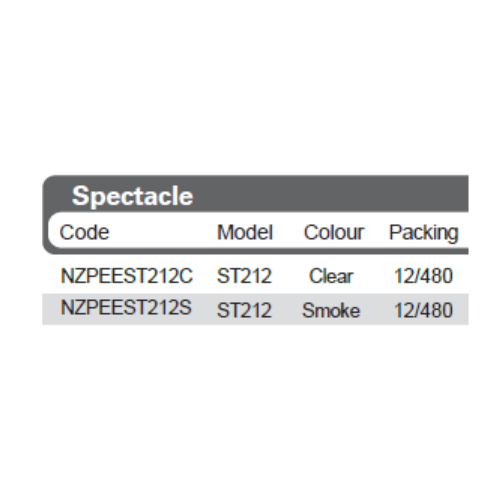500x500 pixels.
Task: Click ST212 model in Smoke row
Action: 244,310
